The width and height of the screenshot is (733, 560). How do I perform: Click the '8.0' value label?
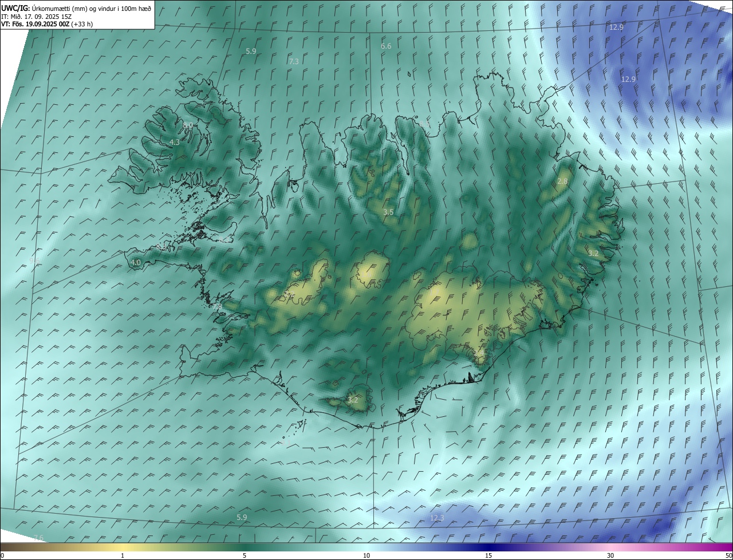(x=188, y=125)
